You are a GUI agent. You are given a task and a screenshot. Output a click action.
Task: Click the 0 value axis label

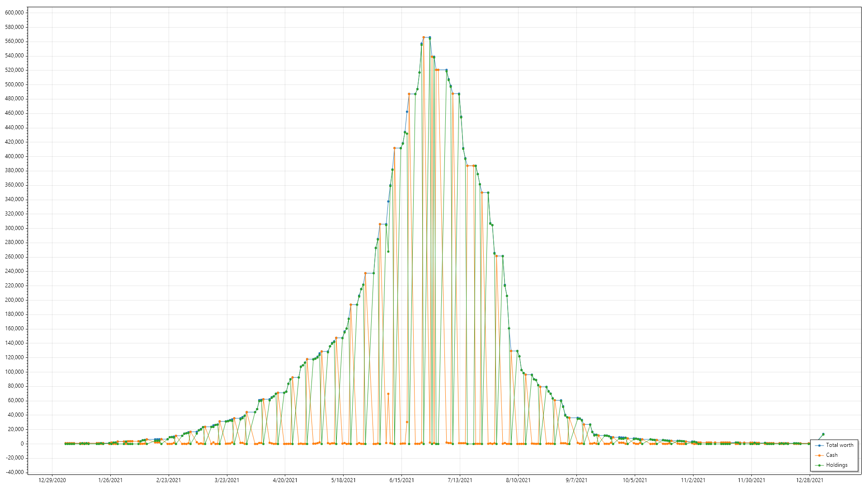(x=22, y=444)
